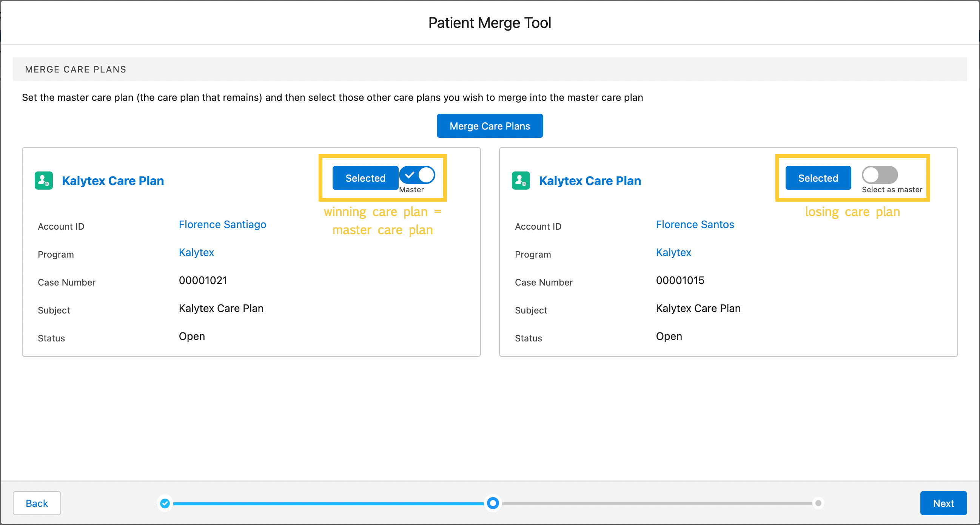Screen dimensions: 980x525
Task: Click the Merge Care Plans button
Action: click(490, 126)
